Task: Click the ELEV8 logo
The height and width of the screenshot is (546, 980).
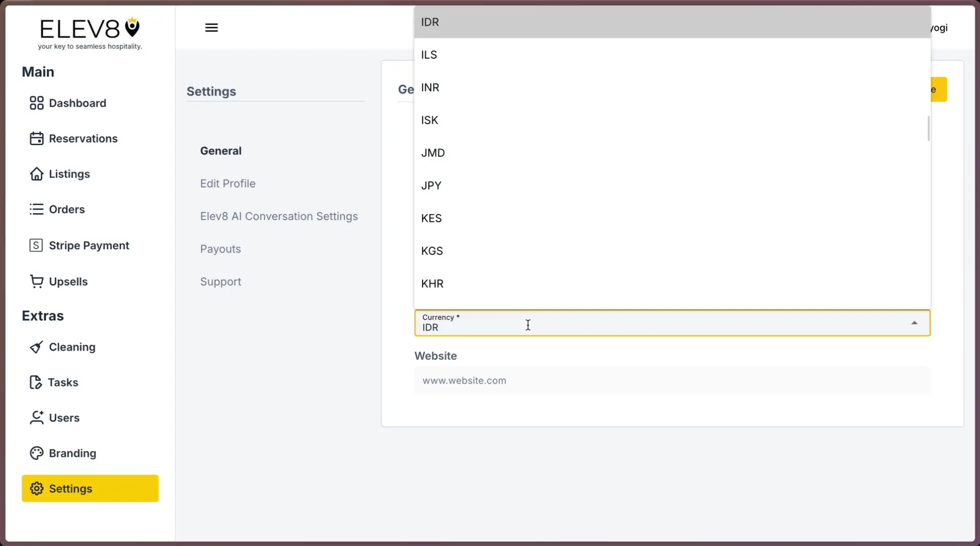Action: coord(89,28)
